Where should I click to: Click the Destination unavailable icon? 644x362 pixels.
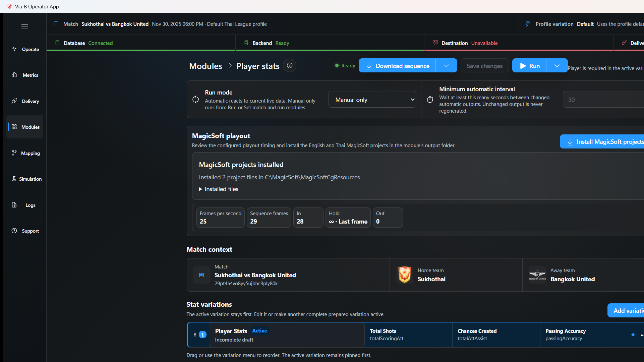pyautogui.click(x=435, y=43)
